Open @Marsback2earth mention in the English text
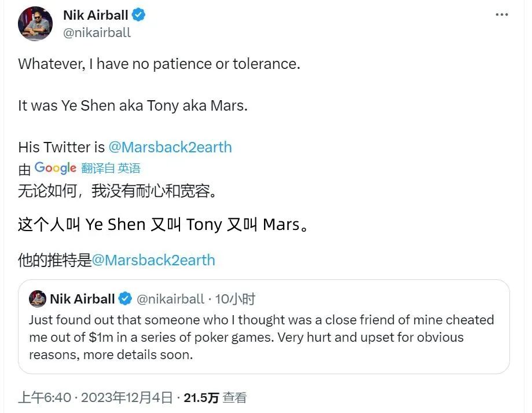The height and width of the screenshot is (413, 532). pos(170,147)
